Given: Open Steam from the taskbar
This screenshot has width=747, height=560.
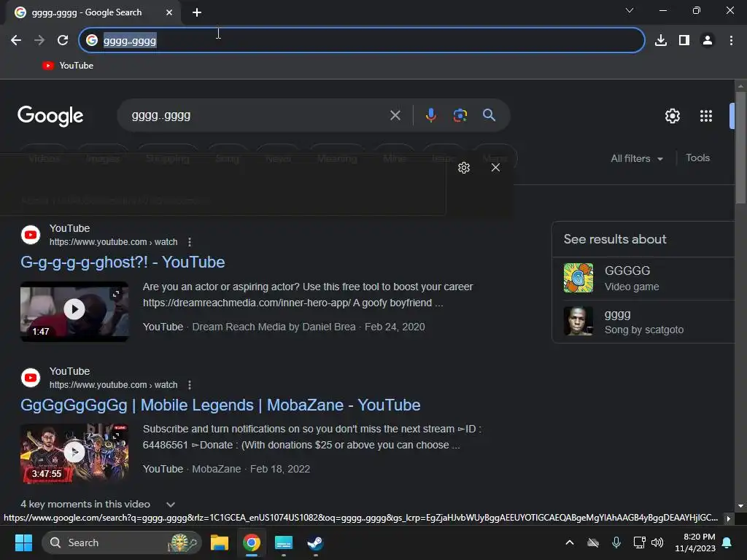Looking at the screenshot, I should 315,542.
